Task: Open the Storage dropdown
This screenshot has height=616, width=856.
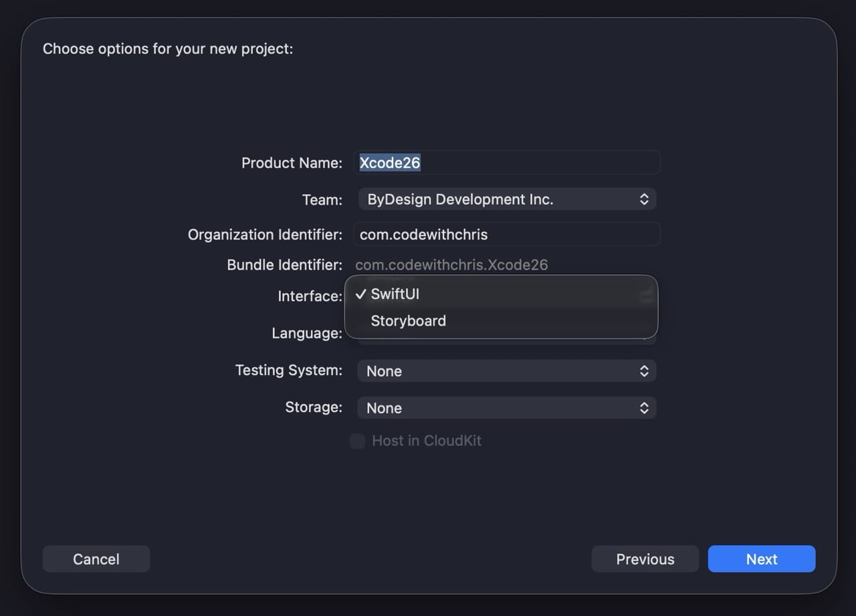Action: [506, 408]
